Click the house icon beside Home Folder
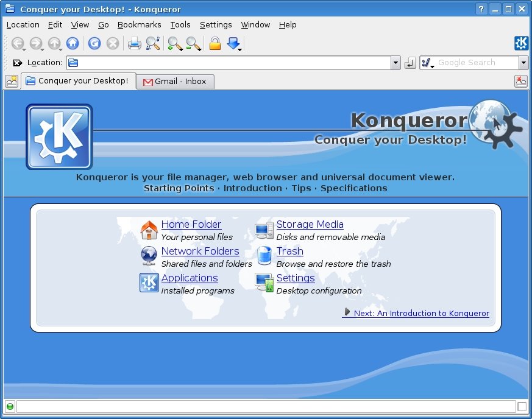Image resolution: width=532 pixels, height=419 pixels. click(x=149, y=230)
